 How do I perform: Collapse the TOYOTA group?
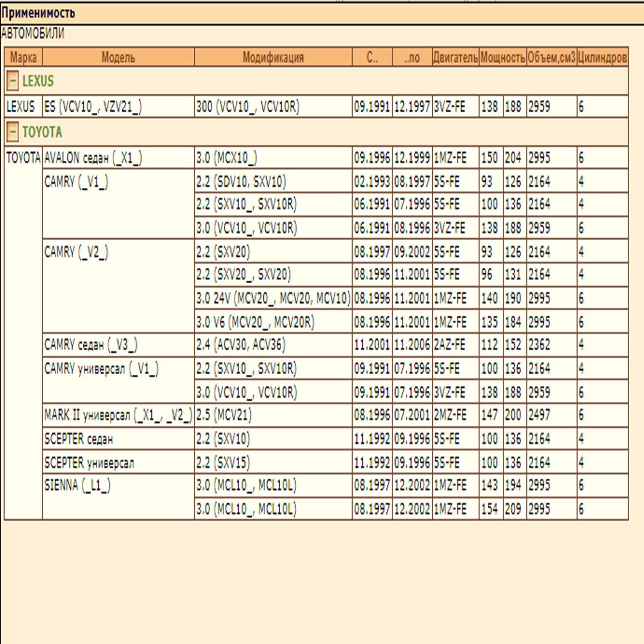click(x=12, y=132)
